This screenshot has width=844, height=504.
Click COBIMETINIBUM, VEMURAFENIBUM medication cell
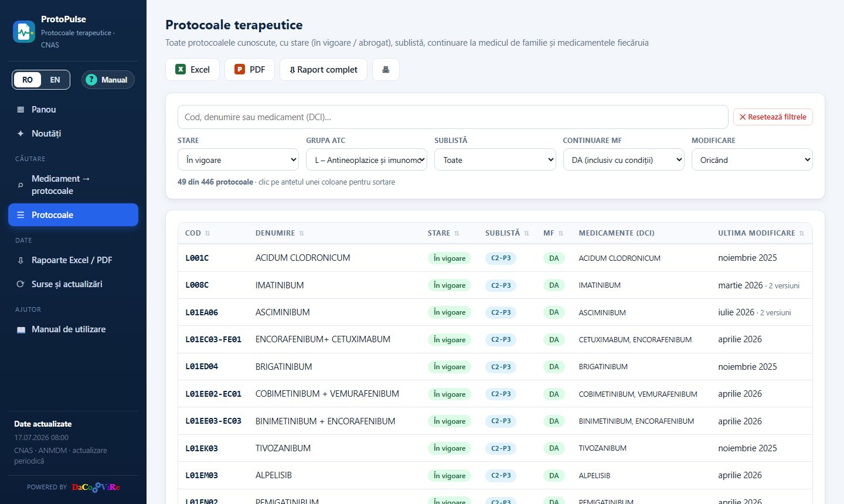638,394
